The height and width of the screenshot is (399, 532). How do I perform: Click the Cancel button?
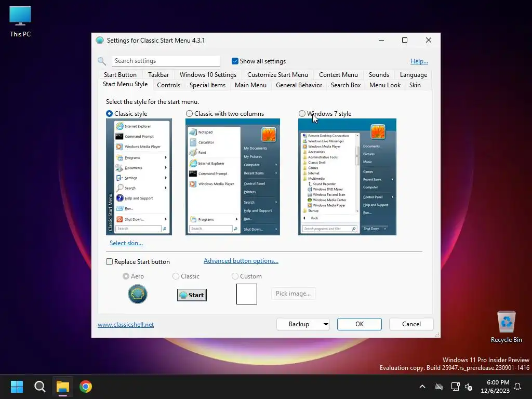pyautogui.click(x=411, y=324)
